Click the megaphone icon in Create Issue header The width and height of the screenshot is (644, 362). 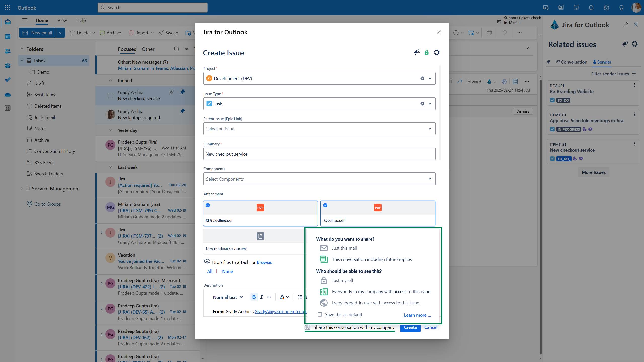pyautogui.click(x=416, y=52)
